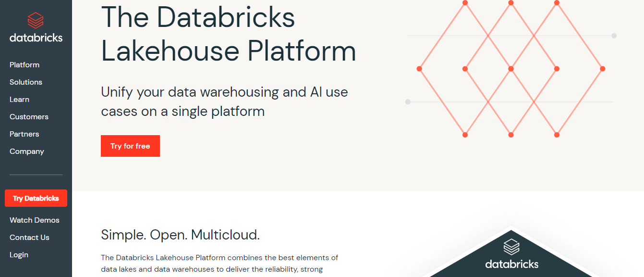Click the red lattice diagram graphic

pyautogui.click(x=511, y=69)
